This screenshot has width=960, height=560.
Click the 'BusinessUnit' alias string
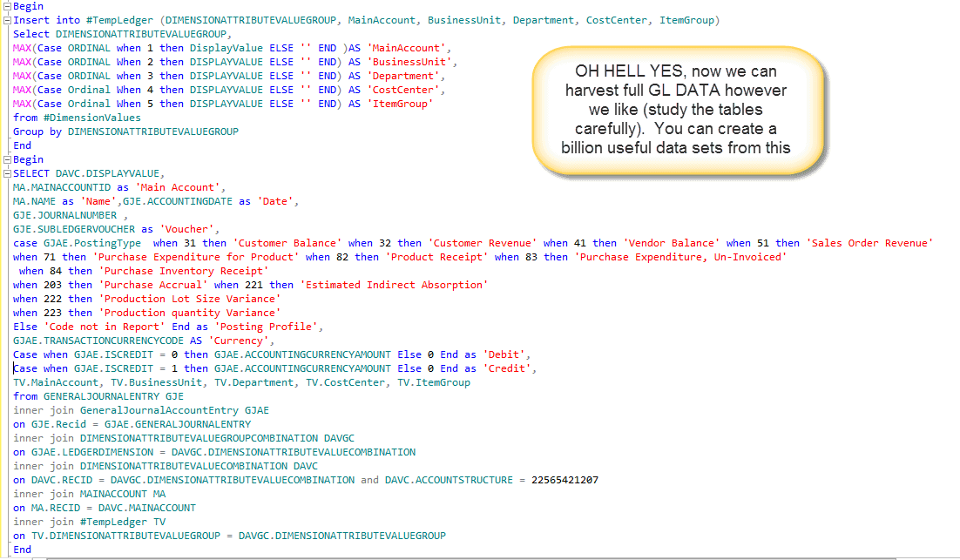coord(409,62)
